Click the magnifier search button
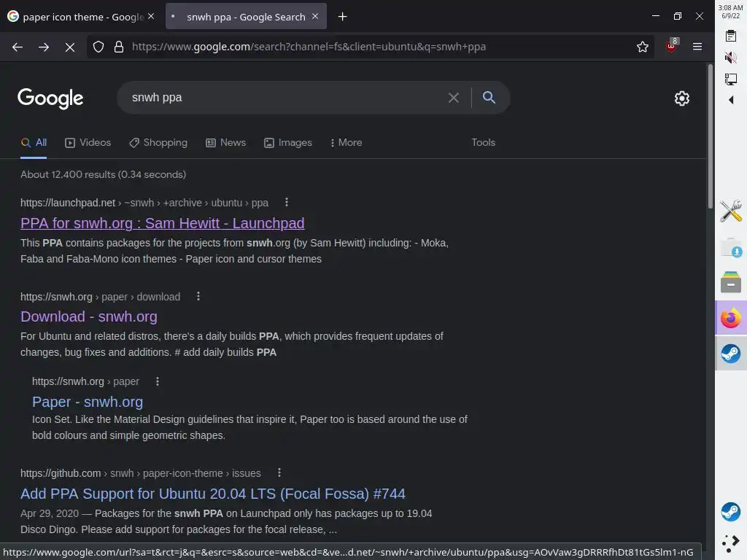Viewport: 747px width, 560px height. [x=489, y=97]
